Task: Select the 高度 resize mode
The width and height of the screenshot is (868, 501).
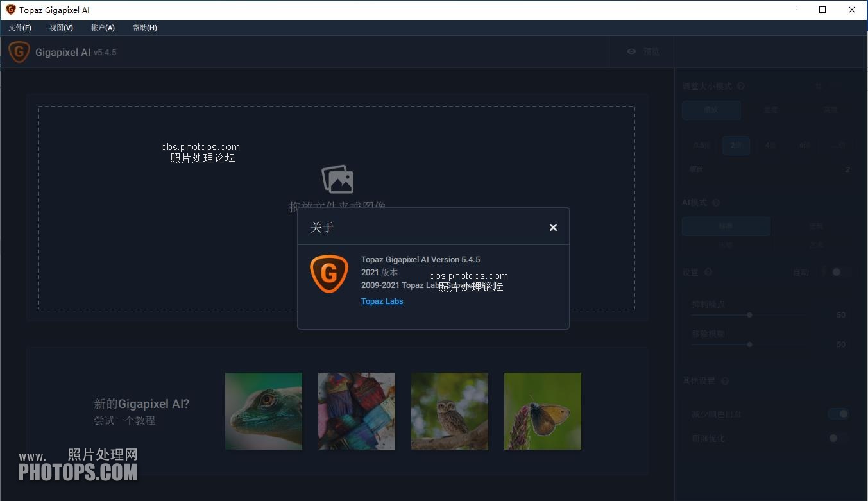Action: tap(830, 110)
